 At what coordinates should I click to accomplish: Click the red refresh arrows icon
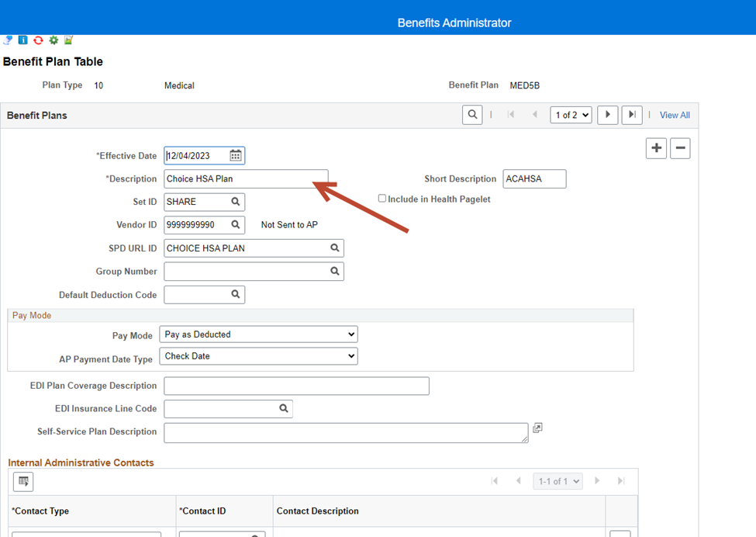point(38,40)
